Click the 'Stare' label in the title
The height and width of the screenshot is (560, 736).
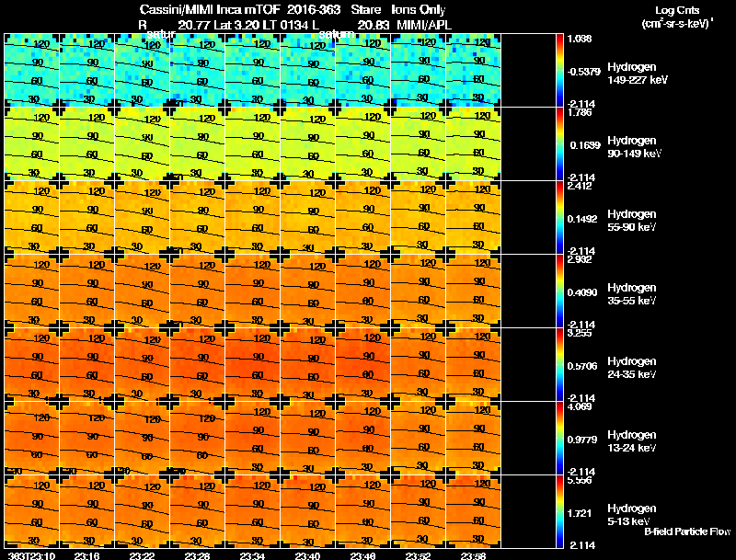pyautogui.click(x=366, y=9)
